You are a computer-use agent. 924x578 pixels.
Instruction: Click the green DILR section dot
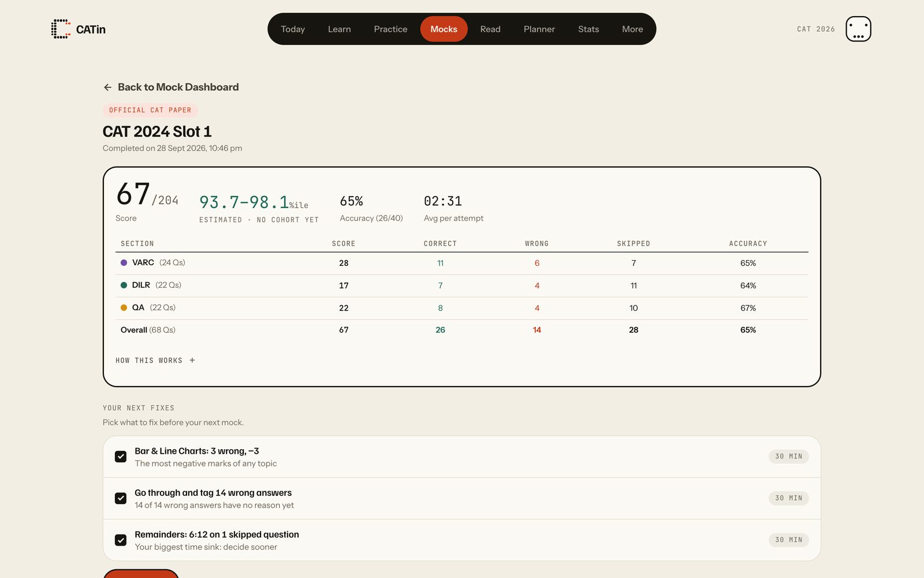click(124, 285)
